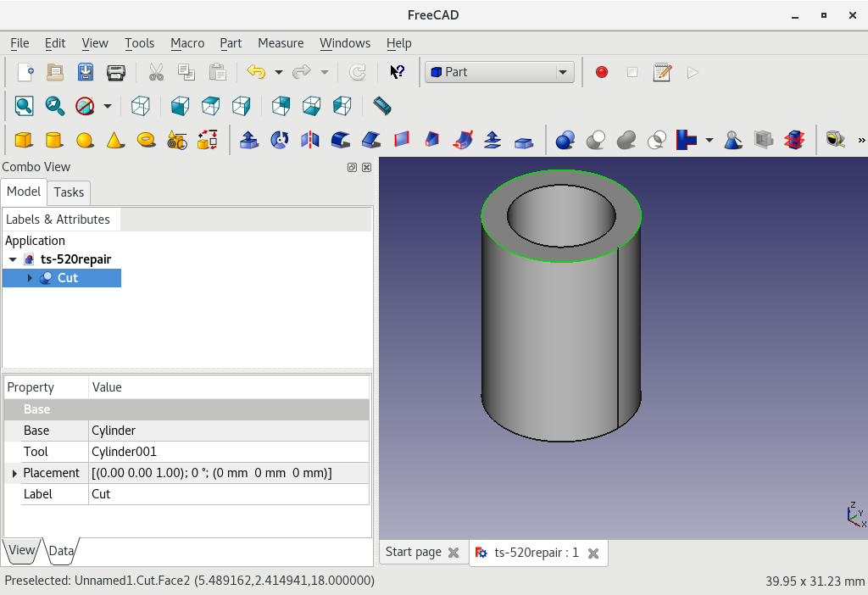Screen dimensions: 868x595
Task: Expand the Cut object in tree
Action: coord(31,278)
